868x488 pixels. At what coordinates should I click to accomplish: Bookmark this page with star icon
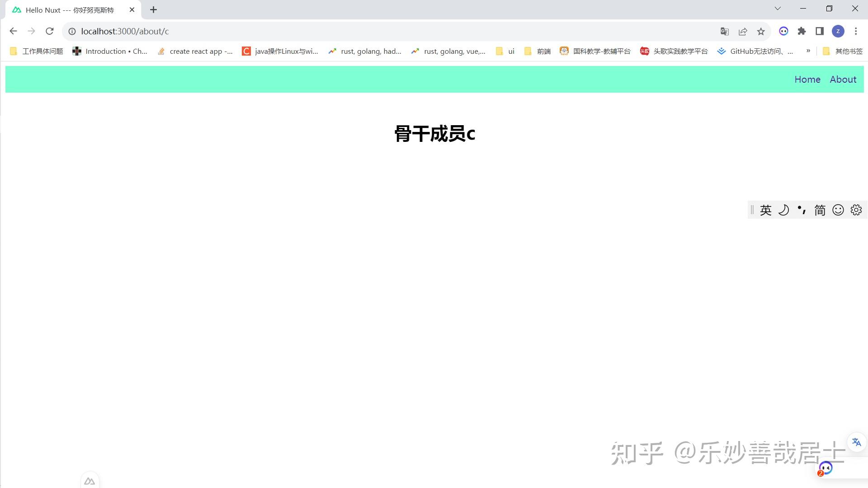tap(761, 31)
